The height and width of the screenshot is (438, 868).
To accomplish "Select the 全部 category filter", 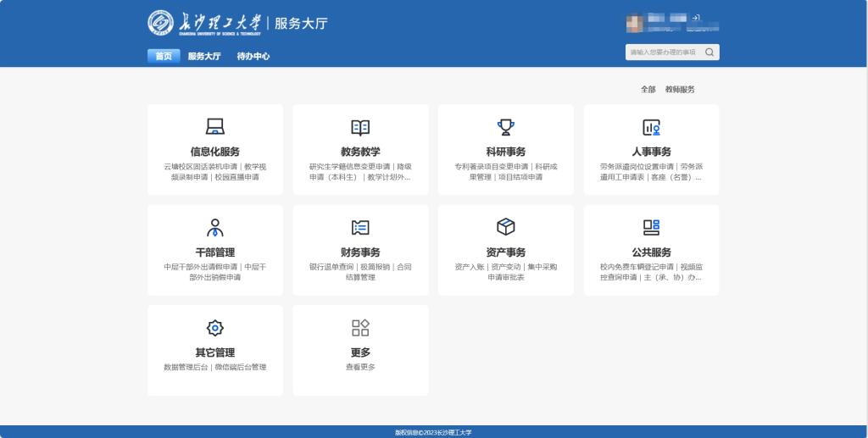I will [648, 89].
